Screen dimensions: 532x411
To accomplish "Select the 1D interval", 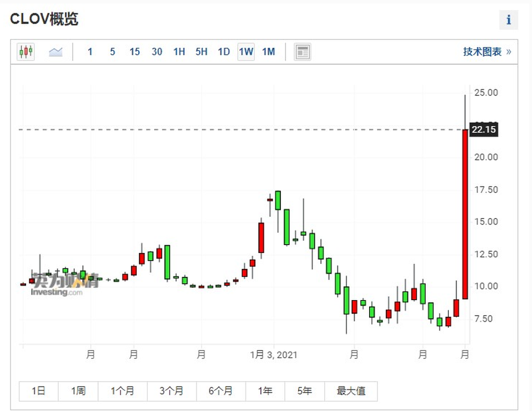I will [224, 52].
